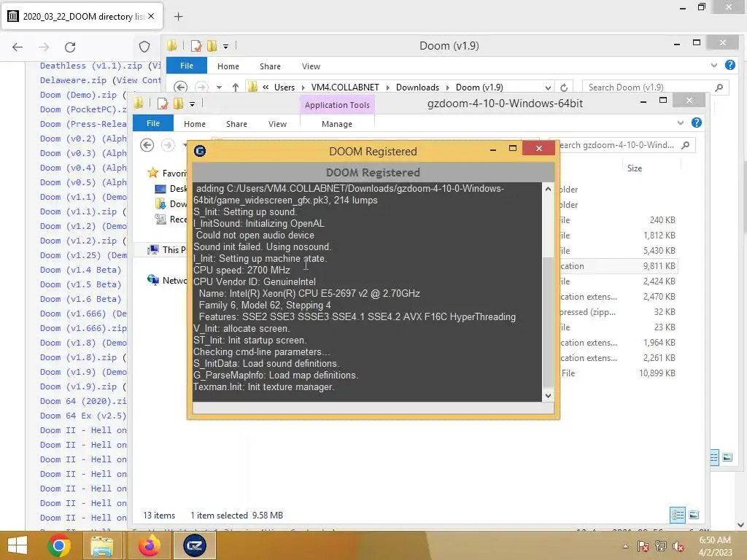This screenshot has height=560, width=747.
Task: Click the network tray icon
Action: (x=661, y=546)
